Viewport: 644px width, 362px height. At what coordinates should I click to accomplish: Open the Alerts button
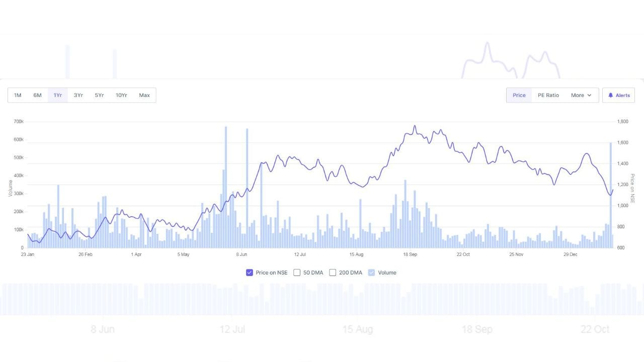[618, 96]
